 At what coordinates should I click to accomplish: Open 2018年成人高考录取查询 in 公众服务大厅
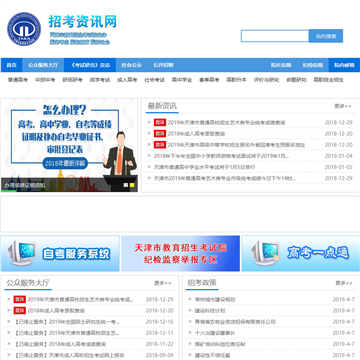point(56,310)
